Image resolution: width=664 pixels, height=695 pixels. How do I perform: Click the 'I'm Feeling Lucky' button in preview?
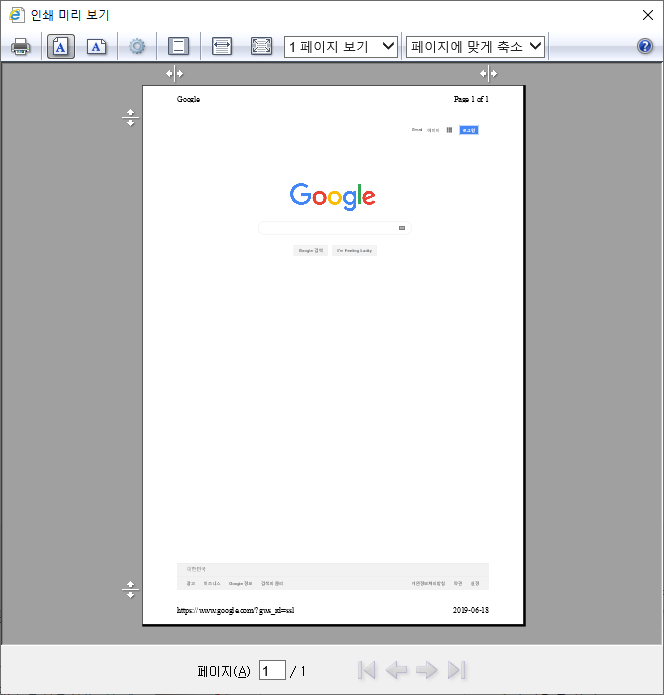pos(354,250)
